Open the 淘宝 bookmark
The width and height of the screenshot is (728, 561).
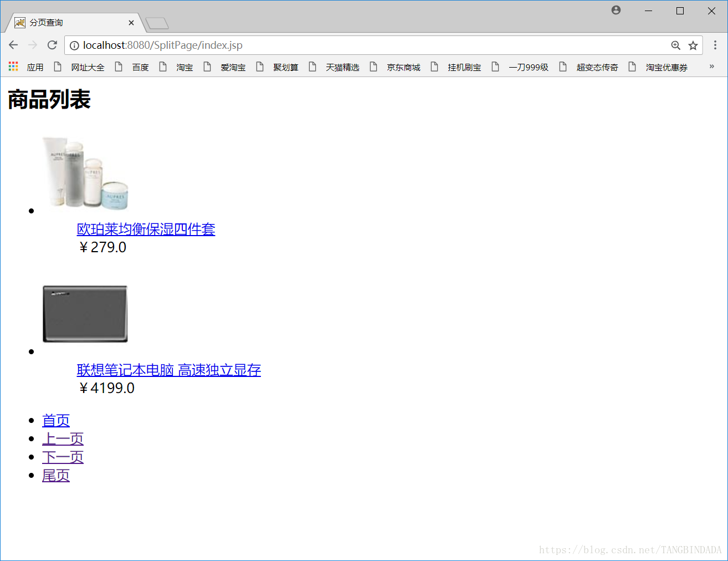176,67
